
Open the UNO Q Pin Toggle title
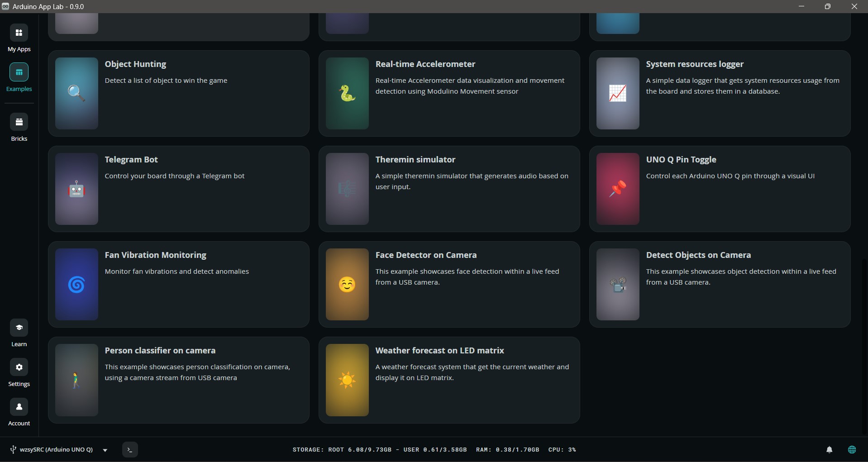pos(681,160)
